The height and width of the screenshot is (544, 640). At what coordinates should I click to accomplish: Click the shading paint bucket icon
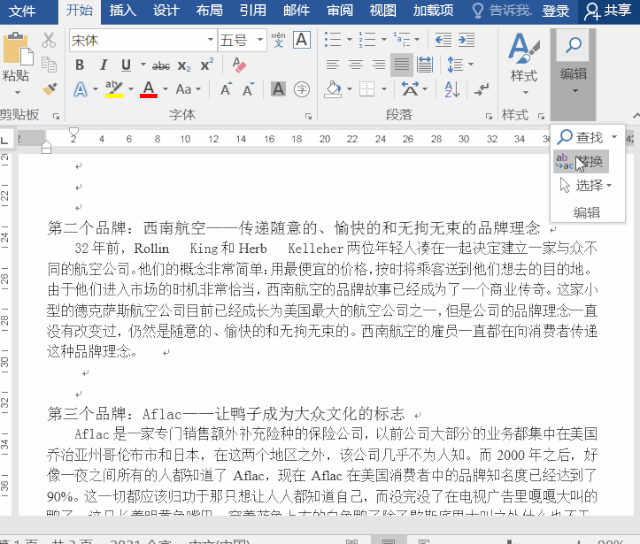[333, 89]
